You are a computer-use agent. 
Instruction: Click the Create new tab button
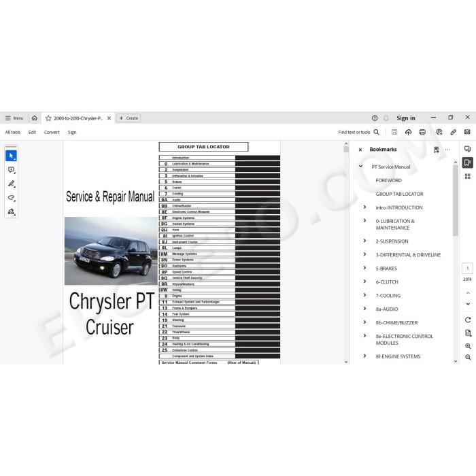coord(129,118)
